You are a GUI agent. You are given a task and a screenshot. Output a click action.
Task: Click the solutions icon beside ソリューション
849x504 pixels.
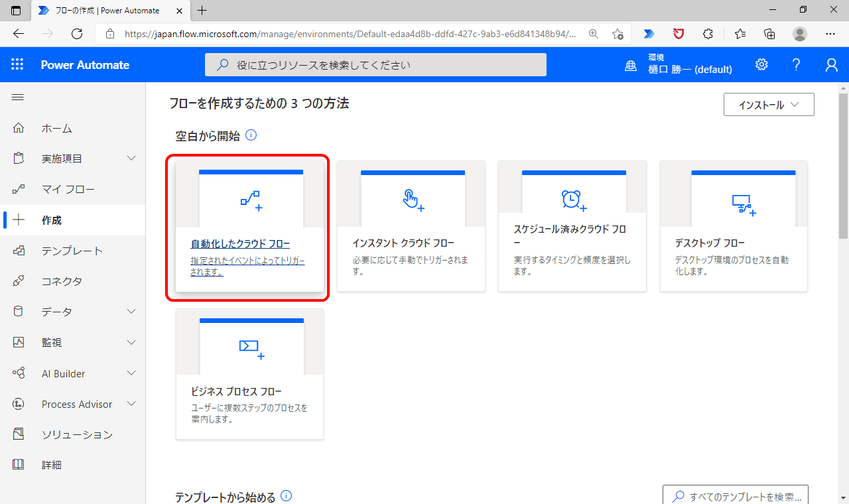(19, 434)
